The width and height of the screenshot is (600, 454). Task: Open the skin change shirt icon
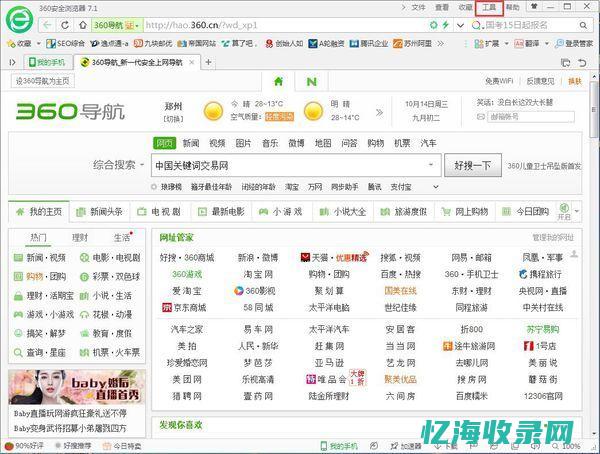click(533, 7)
